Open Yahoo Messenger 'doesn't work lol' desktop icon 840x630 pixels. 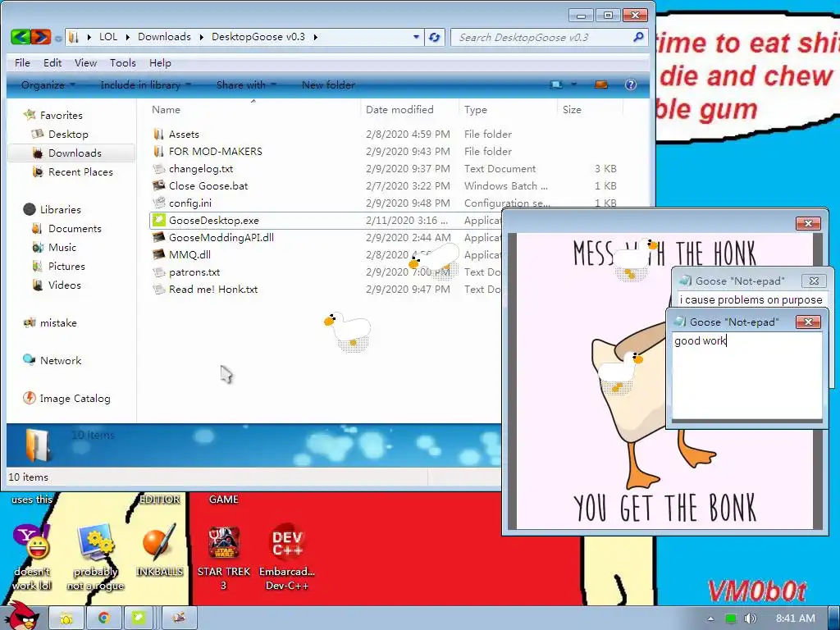(32, 557)
